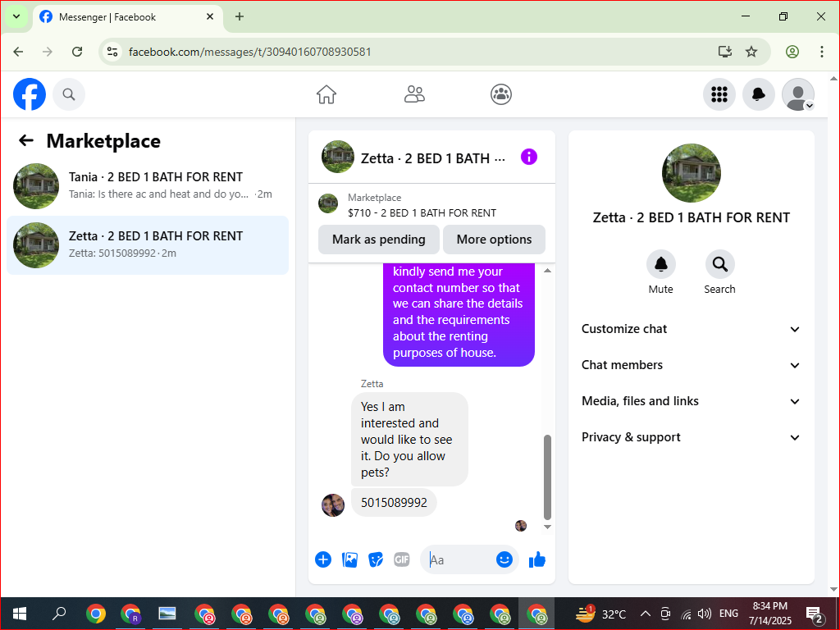Screen dimensions: 840x630
Task: Open the Friends icon in top navigation
Action: [x=414, y=94]
